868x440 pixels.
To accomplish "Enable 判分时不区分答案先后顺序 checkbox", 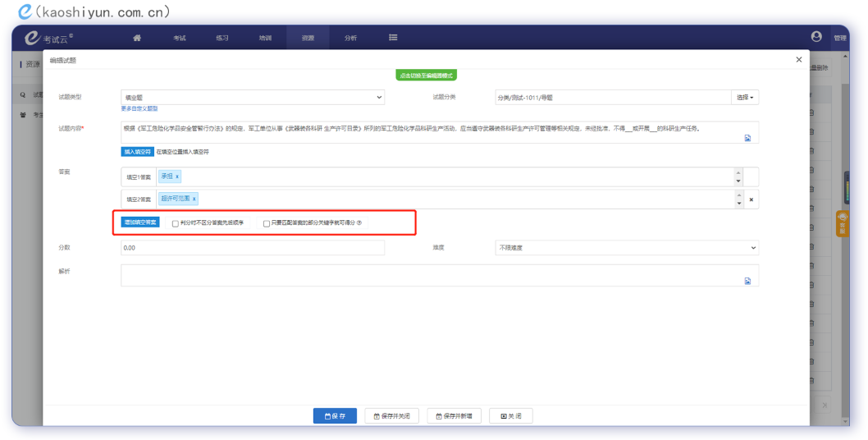I will (x=176, y=223).
